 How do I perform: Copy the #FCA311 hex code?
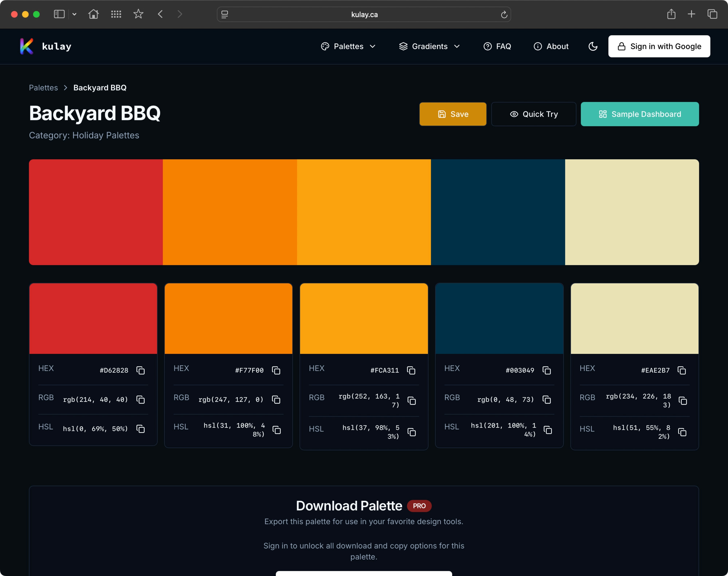point(411,370)
